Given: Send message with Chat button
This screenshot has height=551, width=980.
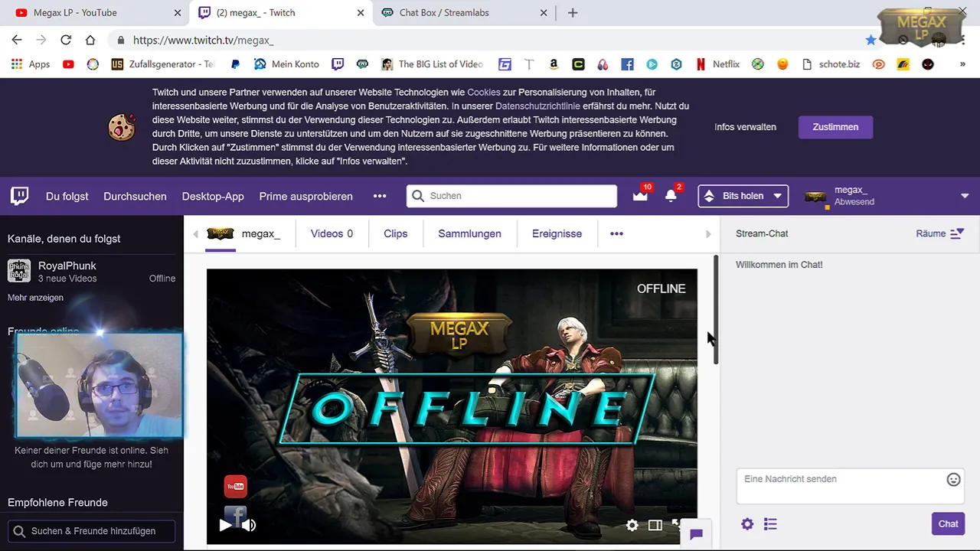Looking at the screenshot, I should point(948,524).
